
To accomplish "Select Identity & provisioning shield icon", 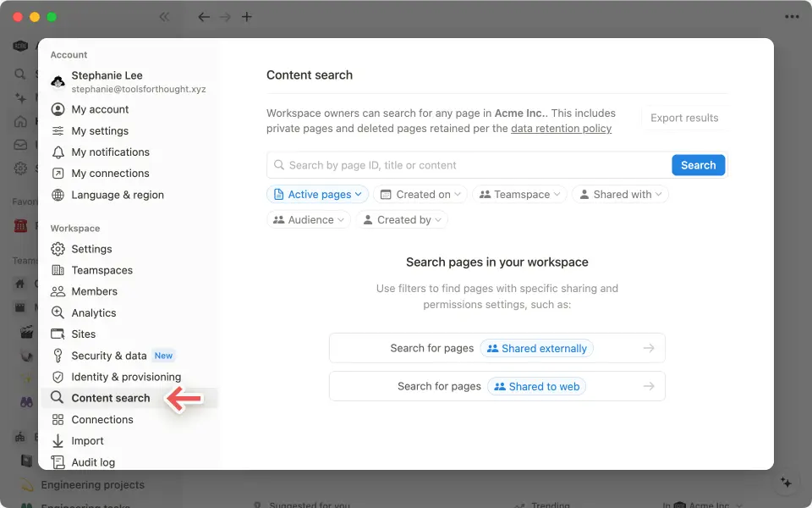I will [x=58, y=377].
